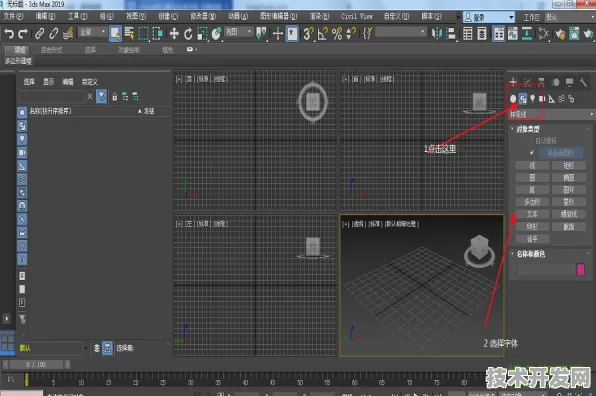
Task: Click Use Pivot Point Center icon
Action: (262, 34)
